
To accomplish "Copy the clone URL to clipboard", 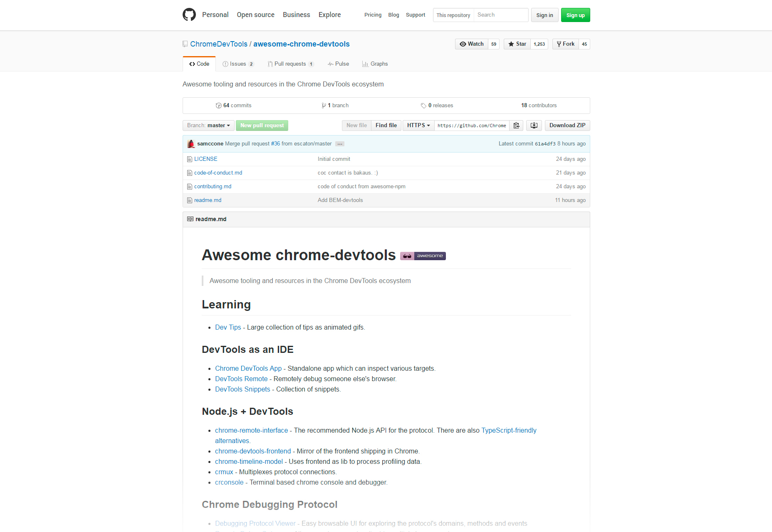I will 516,126.
